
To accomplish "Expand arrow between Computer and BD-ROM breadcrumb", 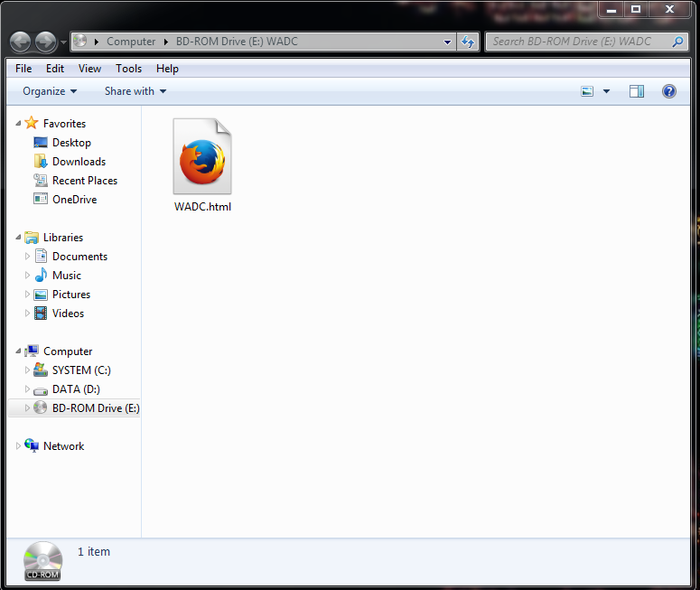I will 165,42.
